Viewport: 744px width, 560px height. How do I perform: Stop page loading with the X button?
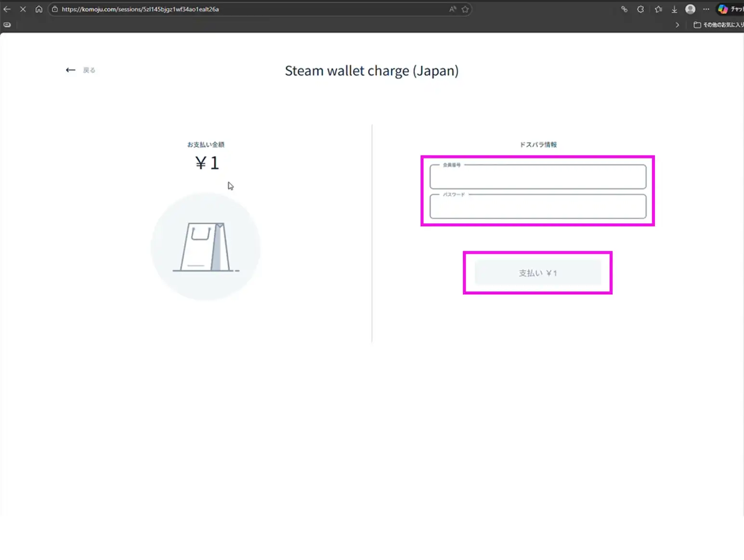click(23, 9)
